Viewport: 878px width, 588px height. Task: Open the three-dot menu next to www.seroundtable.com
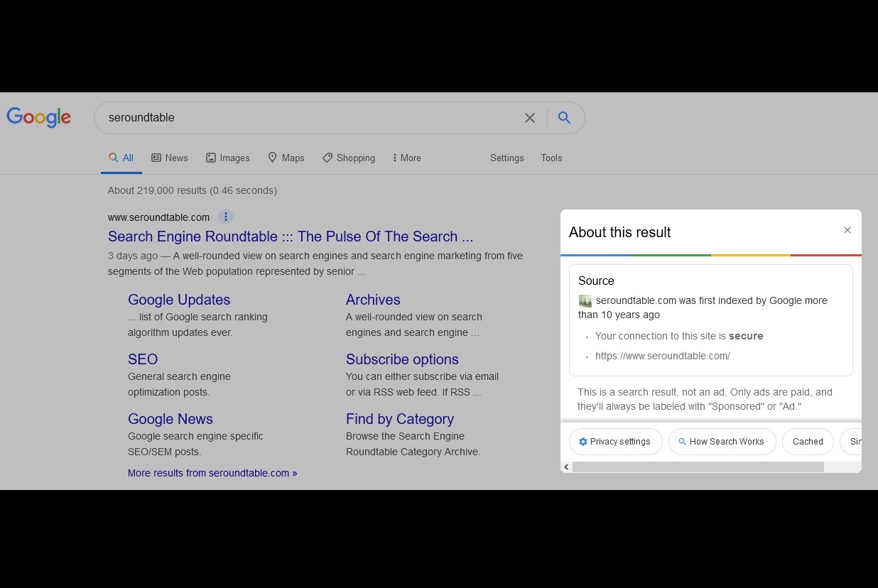(226, 216)
